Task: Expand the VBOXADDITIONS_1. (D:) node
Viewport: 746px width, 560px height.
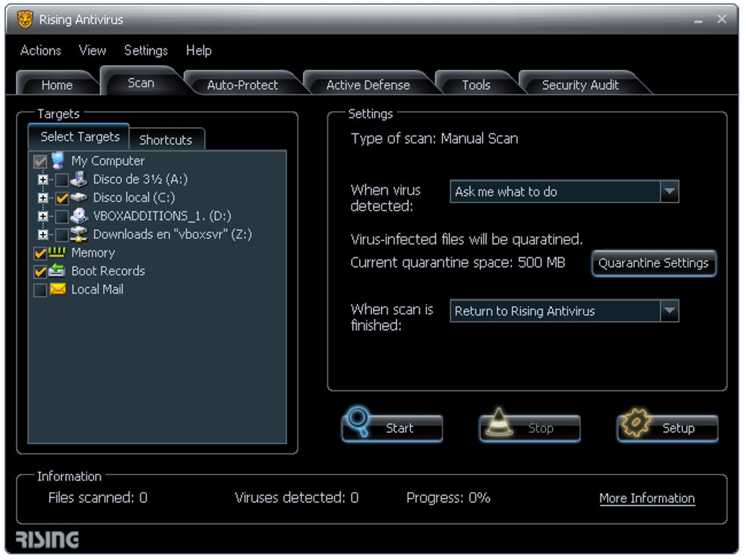Action: 43,216
